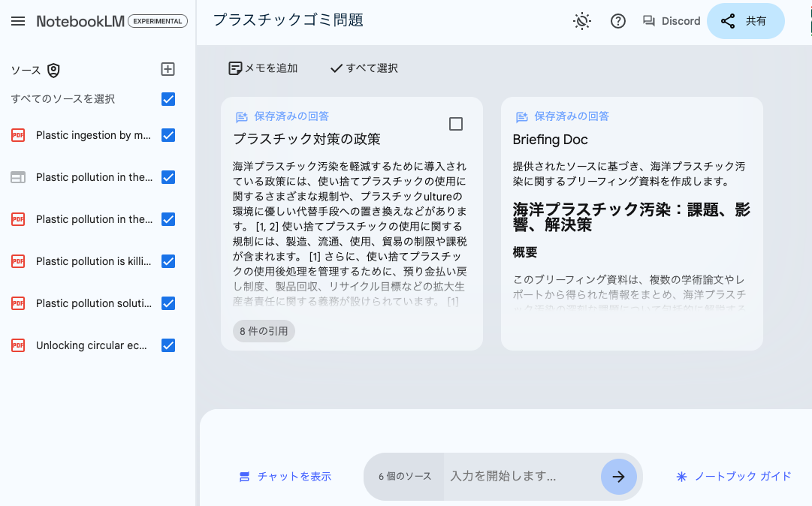812x506 pixels.
Task: Open the hamburger navigation menu
Action: point(18,21)
